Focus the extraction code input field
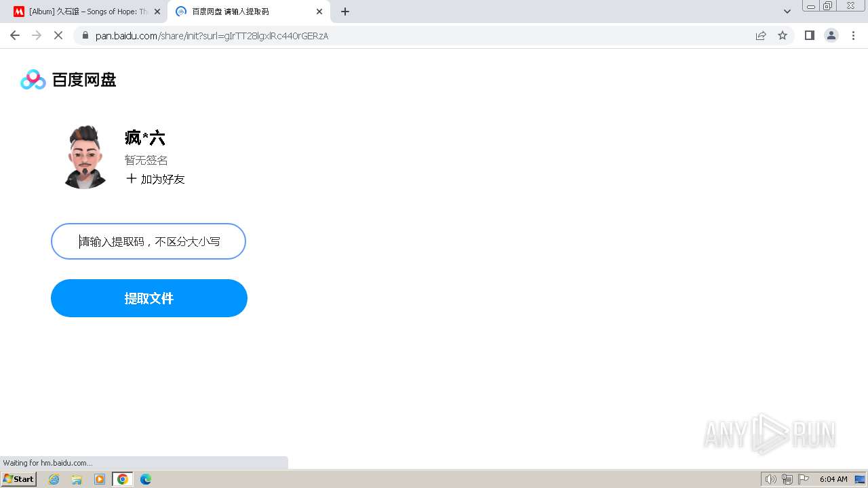 (149, 241)
